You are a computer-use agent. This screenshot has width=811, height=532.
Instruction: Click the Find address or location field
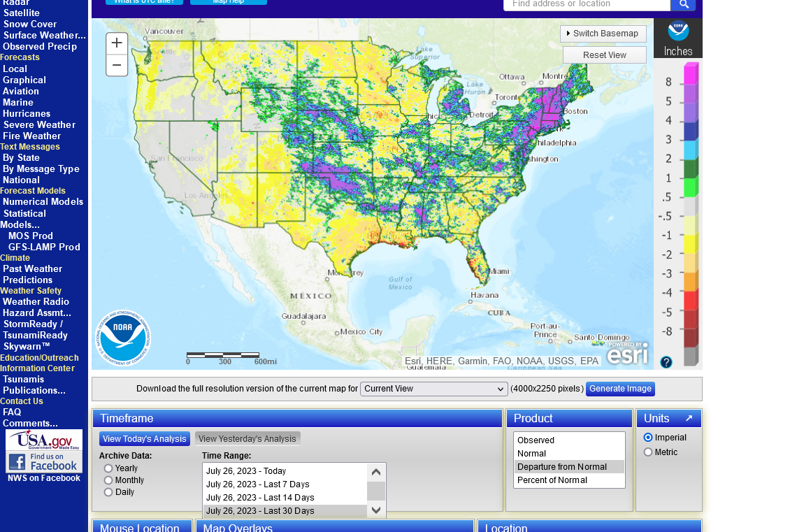point(587,5)
